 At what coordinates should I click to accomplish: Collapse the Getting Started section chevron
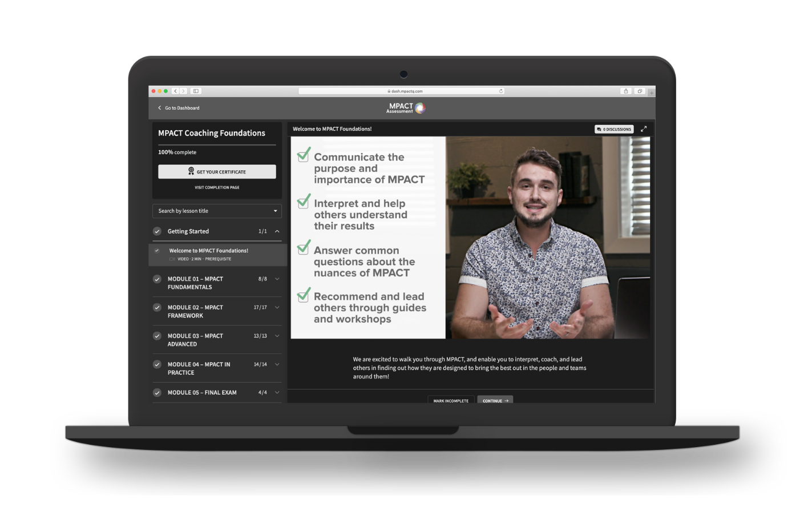tap(277, 231)
